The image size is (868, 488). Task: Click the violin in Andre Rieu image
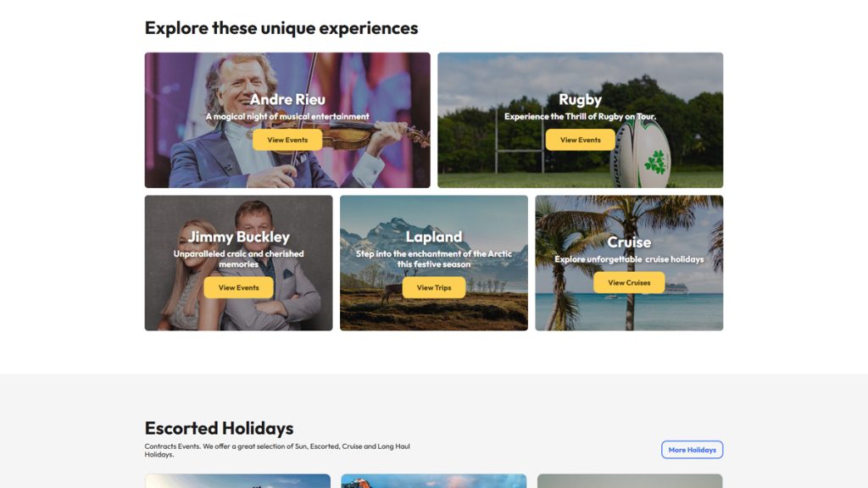click(359, 134)
